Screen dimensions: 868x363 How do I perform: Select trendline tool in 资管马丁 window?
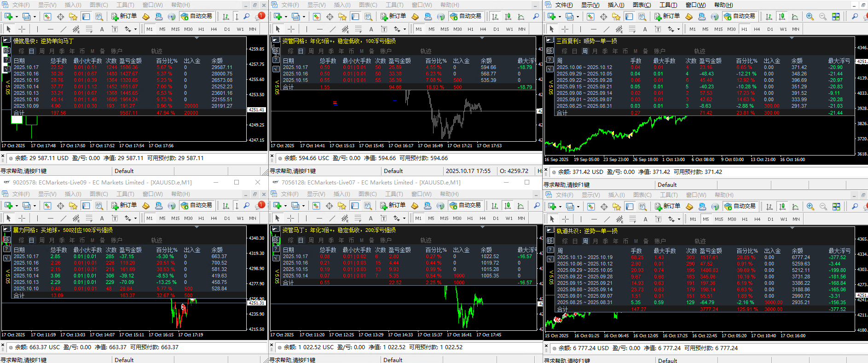[332, 218]
